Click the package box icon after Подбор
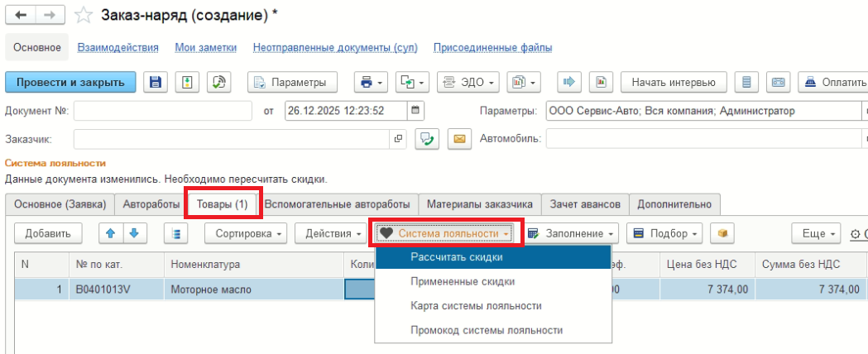 (x=723, y=234)
